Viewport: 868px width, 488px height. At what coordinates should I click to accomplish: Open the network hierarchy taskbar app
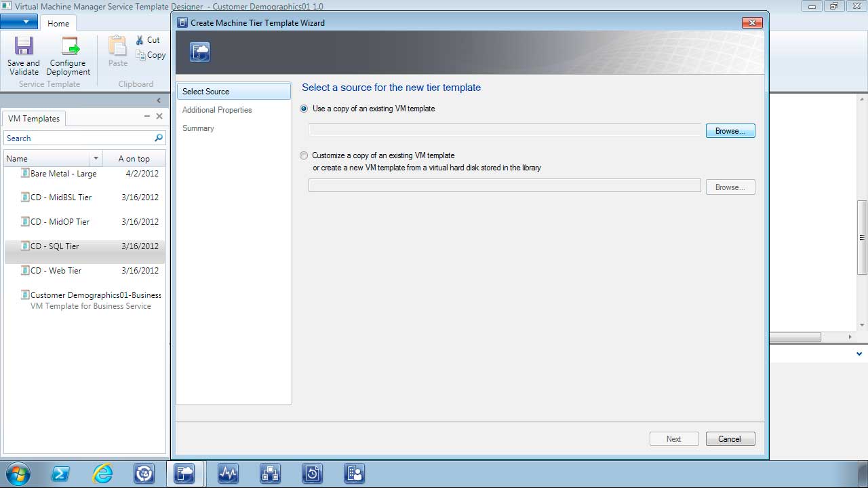click(271, 474)
